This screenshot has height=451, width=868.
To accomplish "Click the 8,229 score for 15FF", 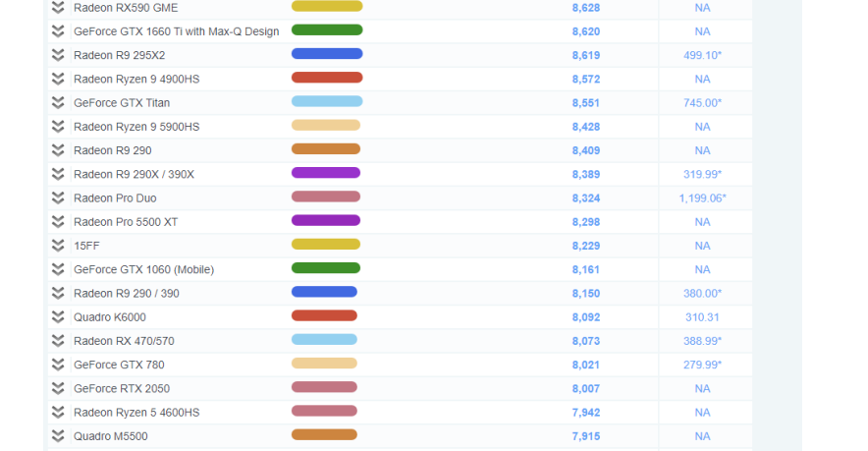I will click(586, 246).
